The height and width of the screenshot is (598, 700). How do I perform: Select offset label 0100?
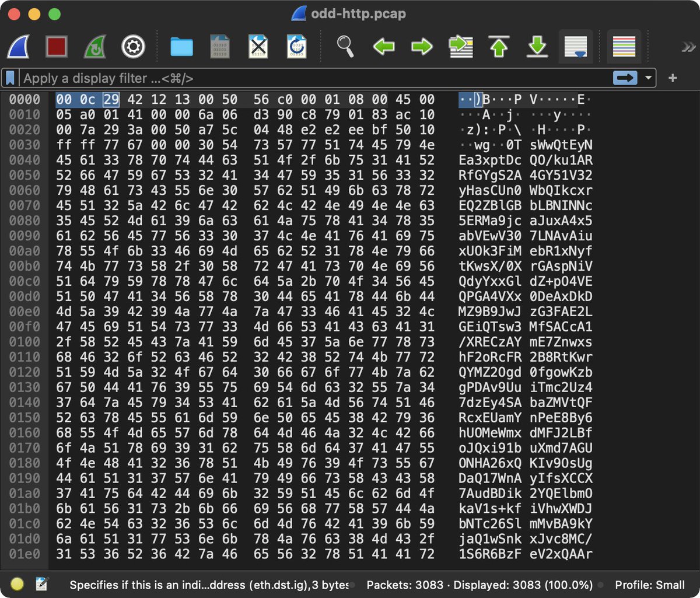24,342
